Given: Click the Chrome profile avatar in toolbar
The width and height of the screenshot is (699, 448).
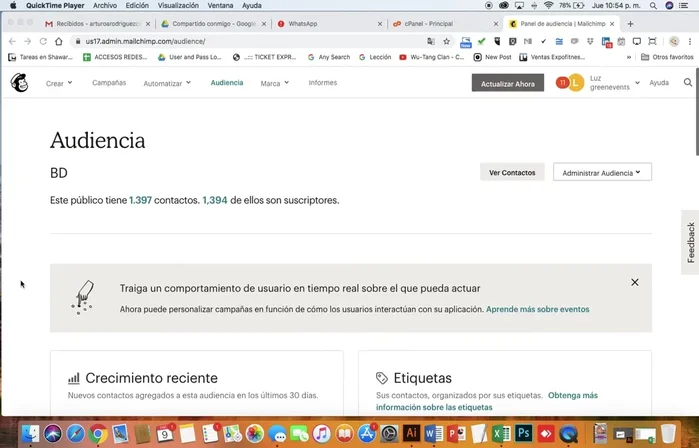Looking at the screenshot, I should pyautogui.click(x=674, y=41).
